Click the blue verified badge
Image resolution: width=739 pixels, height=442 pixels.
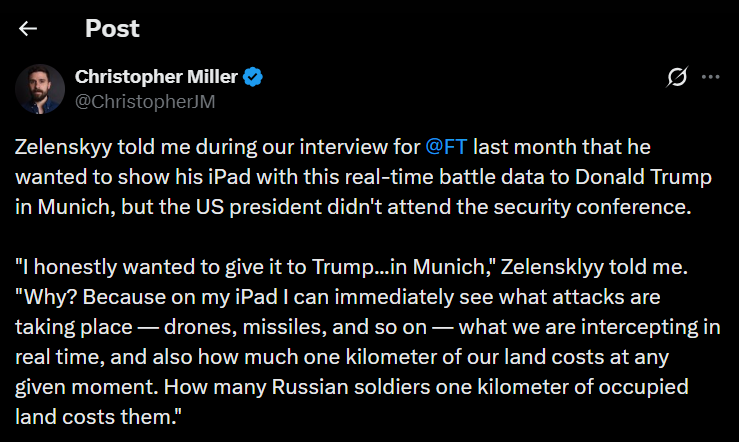click(256, 77)
